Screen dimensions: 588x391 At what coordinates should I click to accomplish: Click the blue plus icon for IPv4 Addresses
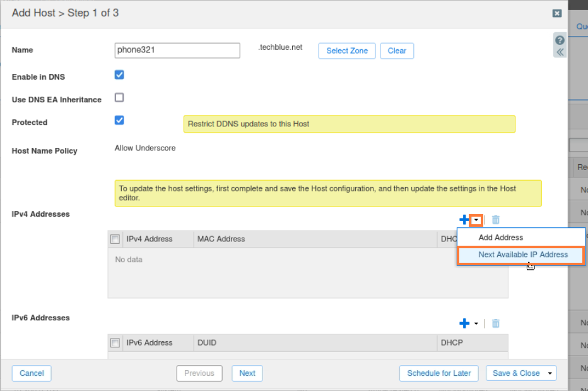pos(464,220)
